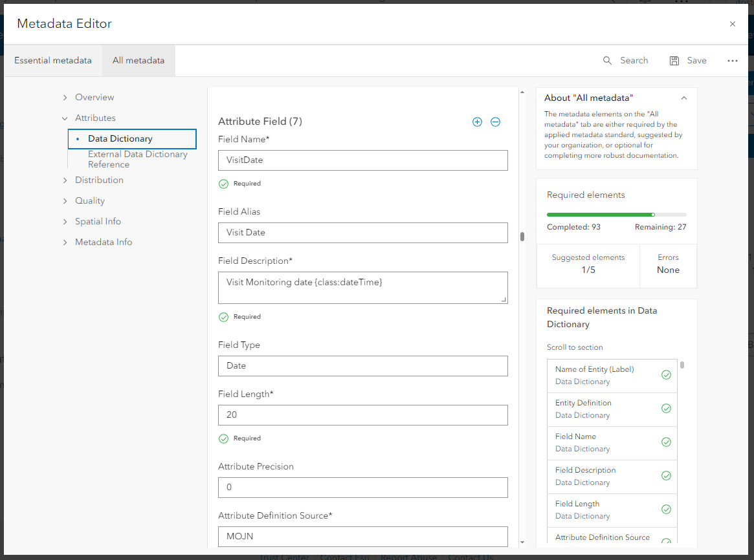Image resolution: width=754 pixels, height=560 pixels.
Task: Jump to Field Name required element
Action: (612, 443)
